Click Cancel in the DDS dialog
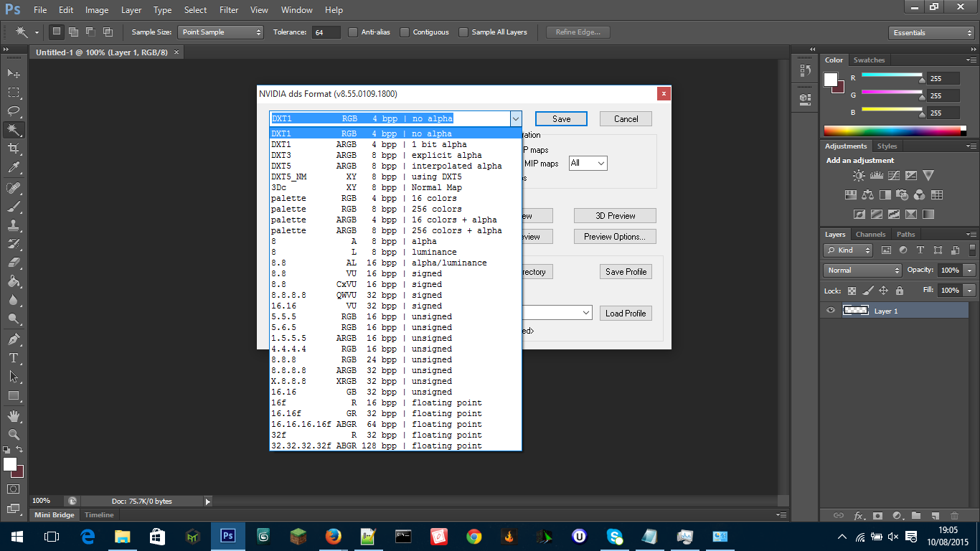This screenshot has height=551, width=980. click(x=626, y=119)
